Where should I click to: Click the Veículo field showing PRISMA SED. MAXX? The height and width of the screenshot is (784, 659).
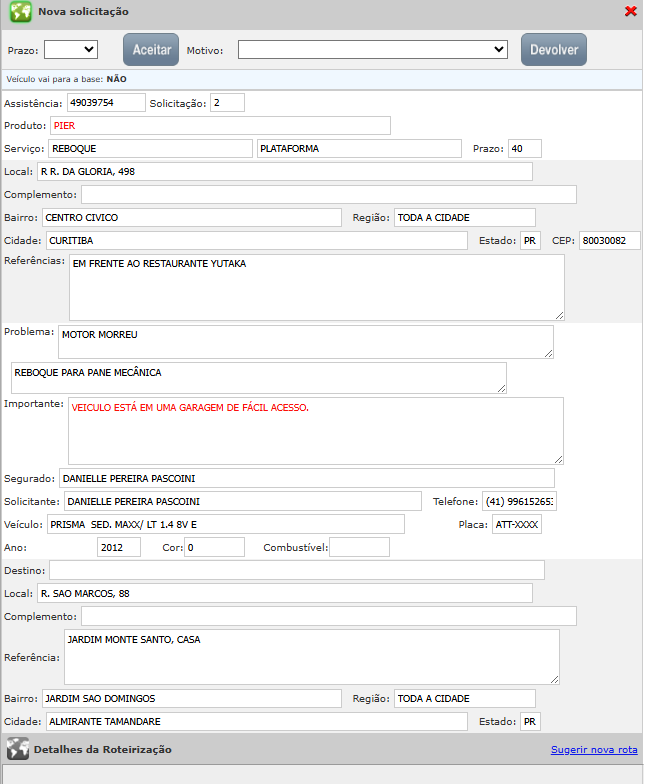coord(226,524)
